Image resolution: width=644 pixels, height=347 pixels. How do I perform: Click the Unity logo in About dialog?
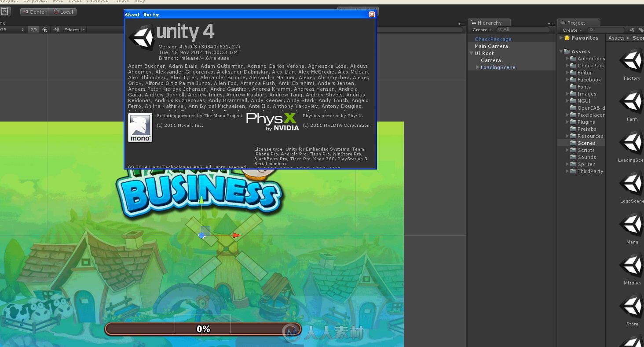coord(141,37)
